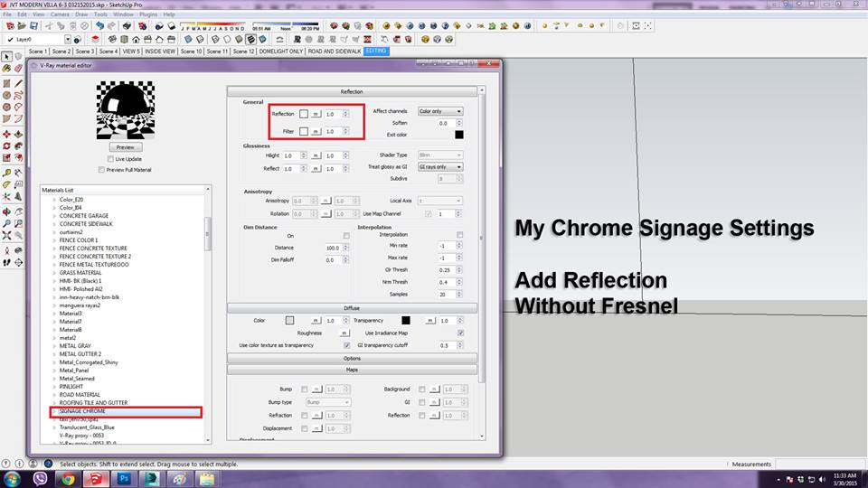Pick the Paint Bucket tool

click(6, 69)
